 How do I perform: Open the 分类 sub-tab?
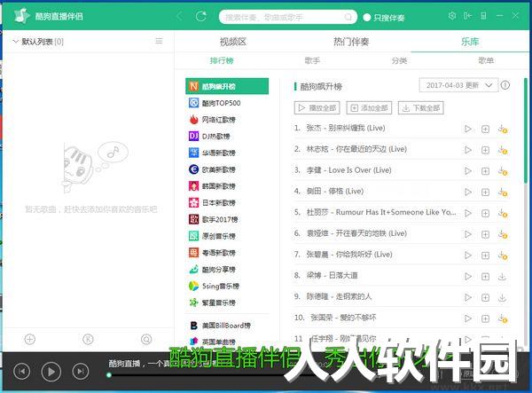(399, 60)
